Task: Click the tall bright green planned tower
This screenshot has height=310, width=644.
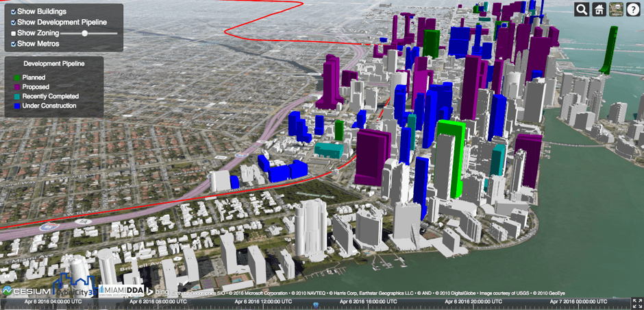Action: click(452, 158)
